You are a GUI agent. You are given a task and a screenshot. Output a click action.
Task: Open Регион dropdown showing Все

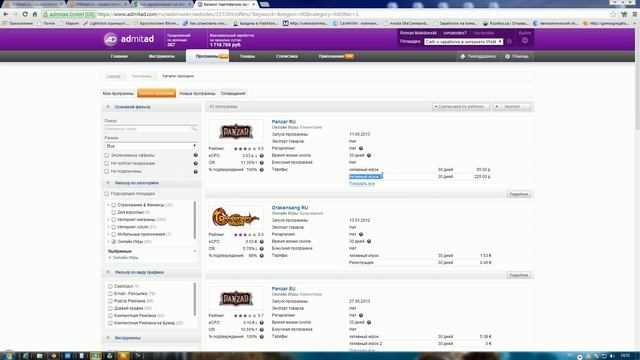click(151, 146)
